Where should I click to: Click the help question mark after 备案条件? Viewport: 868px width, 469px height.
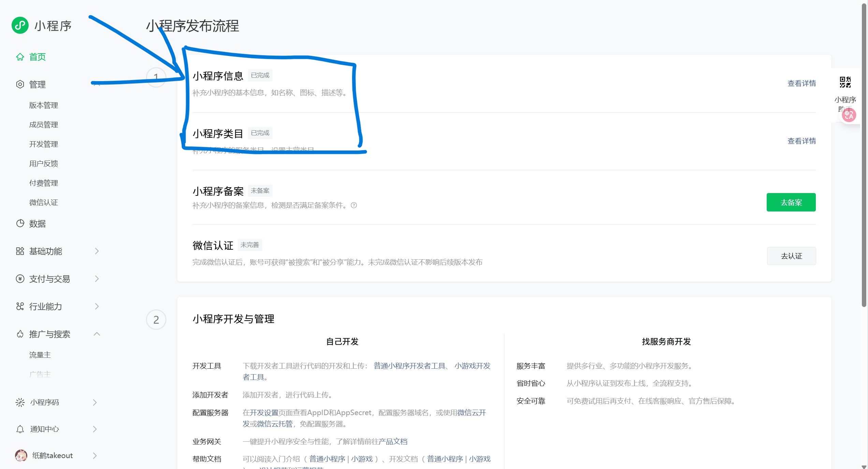point(354,205)
